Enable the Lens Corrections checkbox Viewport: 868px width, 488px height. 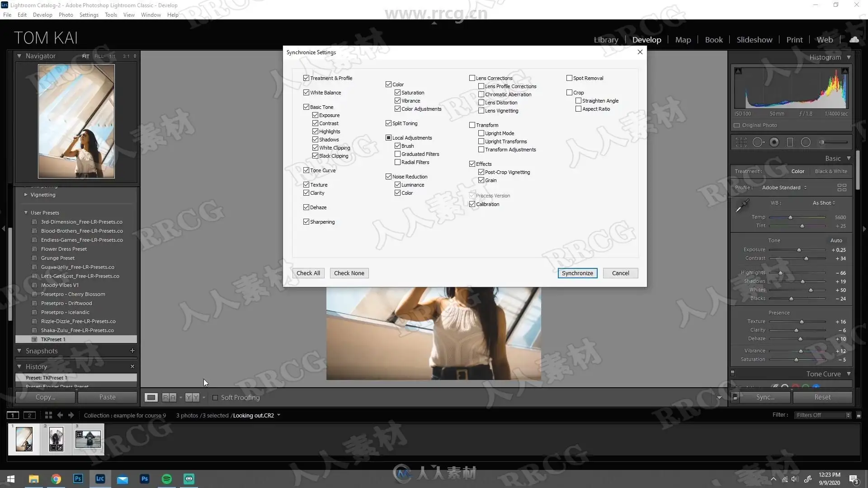point(472,78)
